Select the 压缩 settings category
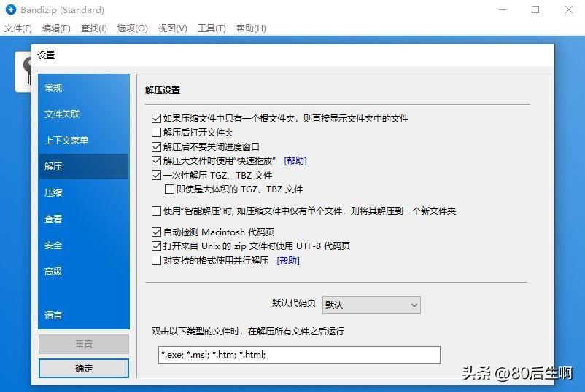This screenshot has height=392, width=585. [x=84, y=192]
